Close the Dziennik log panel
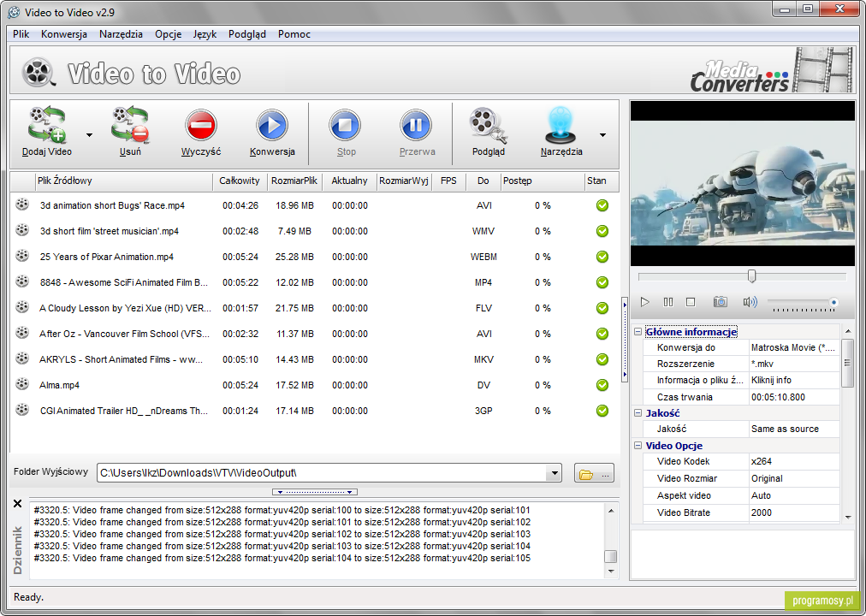This screenshot has height=616, width=866. point(18,503)
